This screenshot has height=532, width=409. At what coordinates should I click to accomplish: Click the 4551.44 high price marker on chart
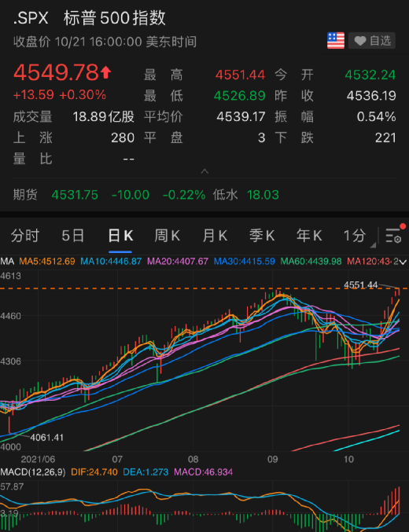(360, 285)
